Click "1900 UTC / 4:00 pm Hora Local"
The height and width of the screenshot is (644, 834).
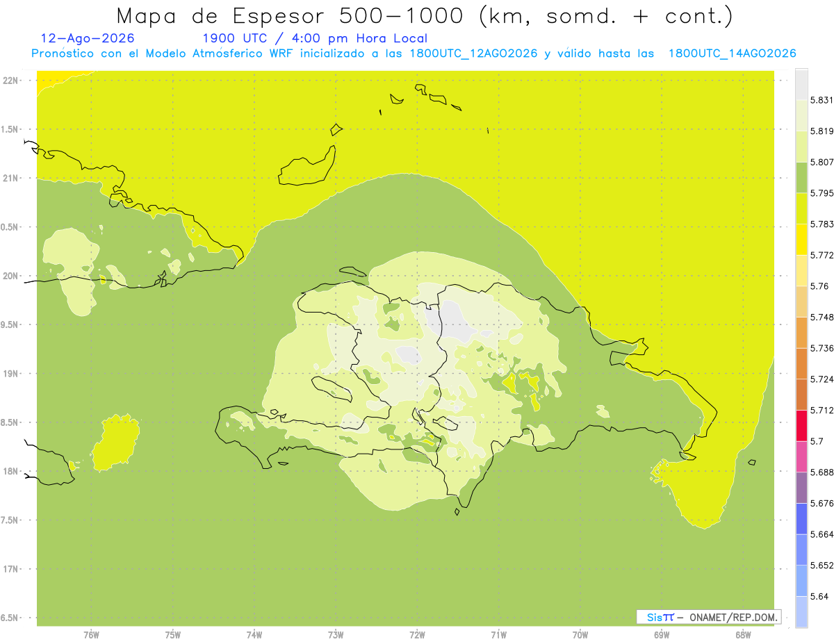tap(315, 38)
